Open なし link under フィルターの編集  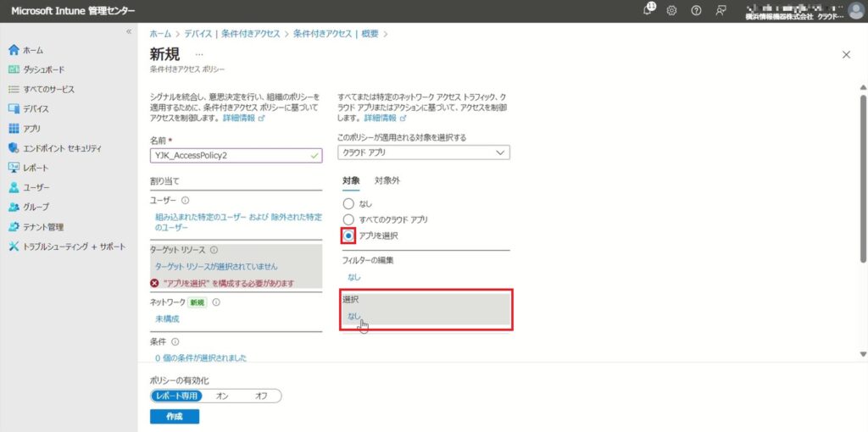click(x=353, y=277)
